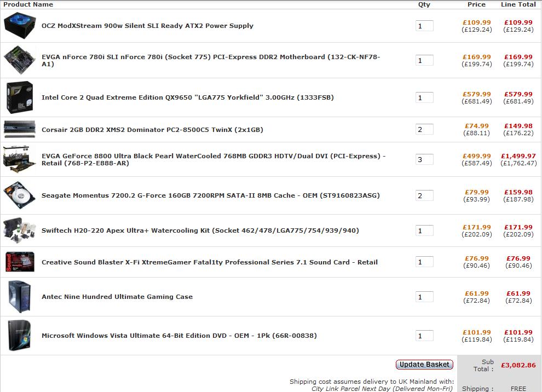The image size is (542, 392).
Task: Click the £79.99 Seagate unit price
Action: pyautogui.click(x=477, y=192)
